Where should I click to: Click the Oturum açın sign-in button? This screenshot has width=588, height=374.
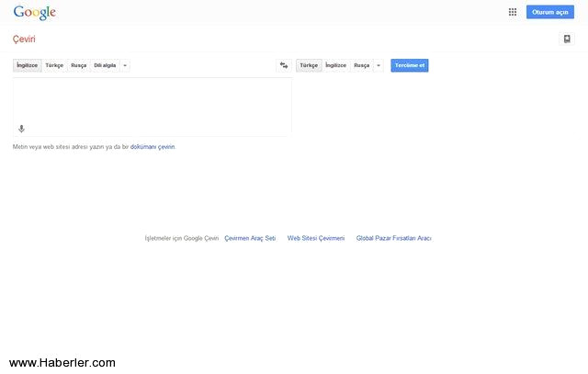tap(550, 12)
